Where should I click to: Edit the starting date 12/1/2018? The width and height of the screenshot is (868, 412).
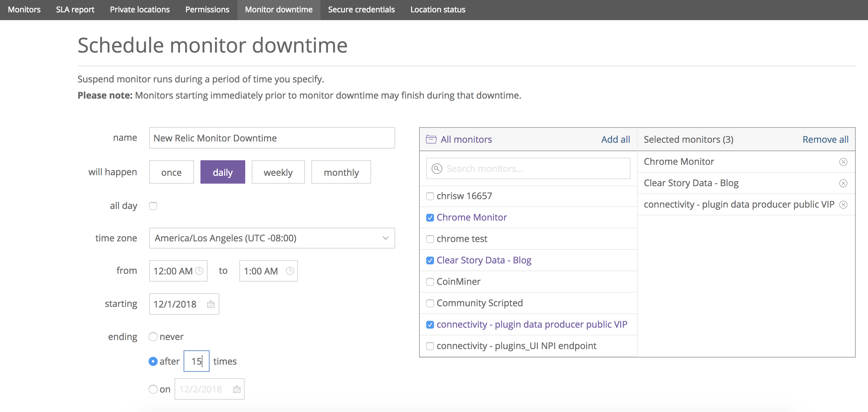pos(184,304)
